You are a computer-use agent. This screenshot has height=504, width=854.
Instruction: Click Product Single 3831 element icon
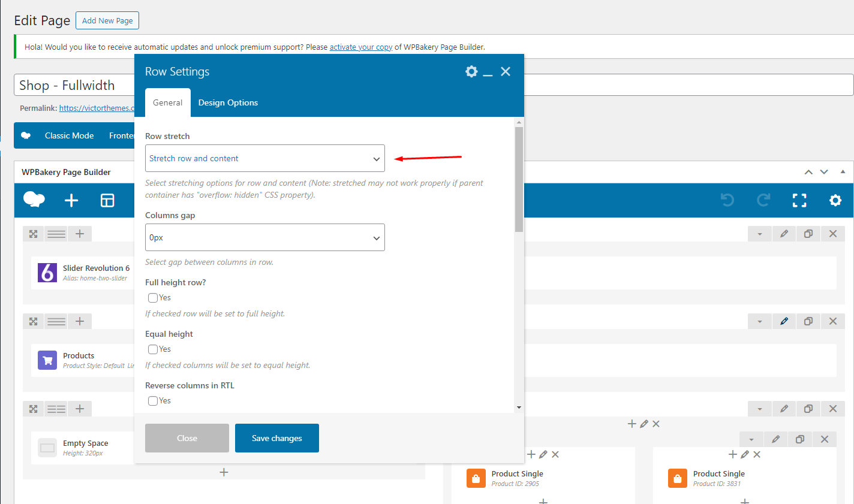(678, 478)
